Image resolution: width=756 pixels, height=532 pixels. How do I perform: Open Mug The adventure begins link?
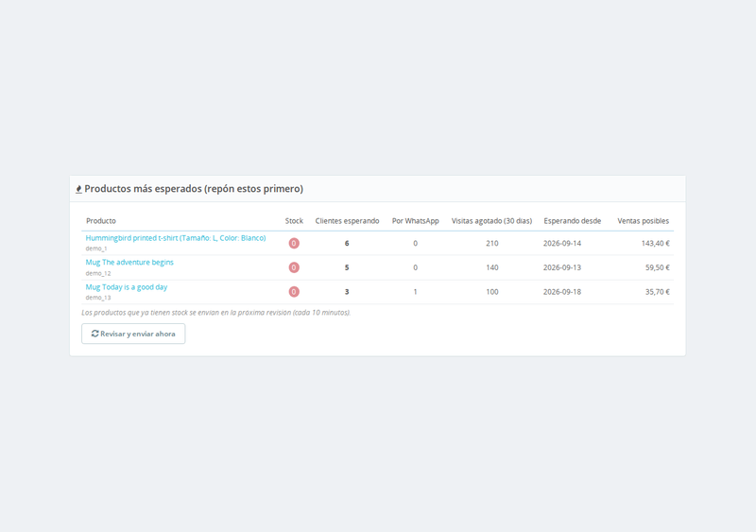pyautogui.click(x=129, y=263)
